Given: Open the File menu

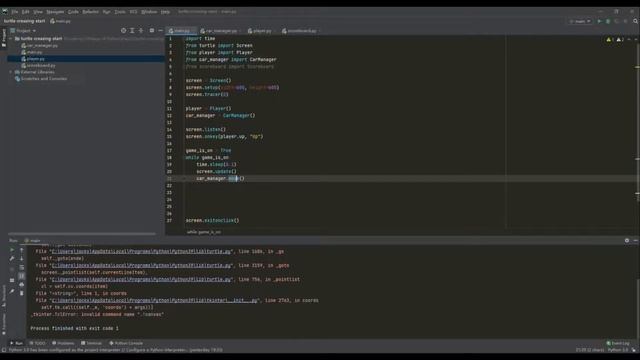Looking at the screenshot, I should (x=14, y=12).
